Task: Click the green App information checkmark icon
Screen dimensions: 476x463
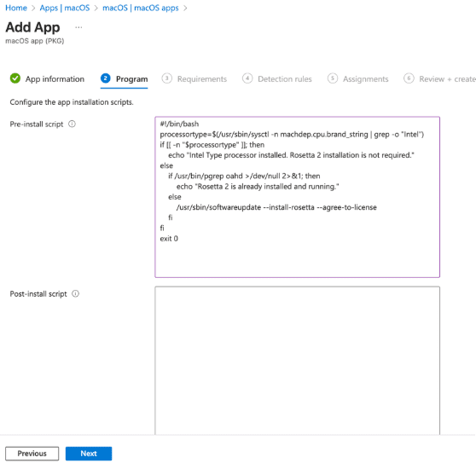Action: 15,78
